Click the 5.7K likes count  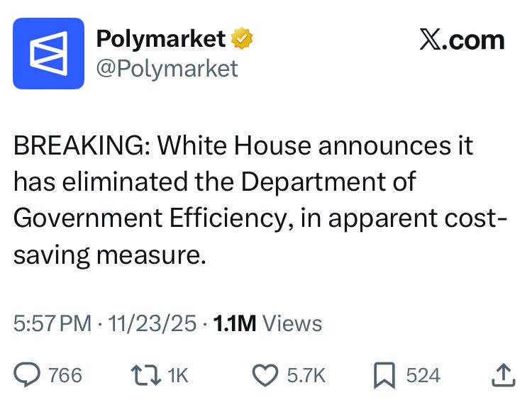tap(306, 375)
